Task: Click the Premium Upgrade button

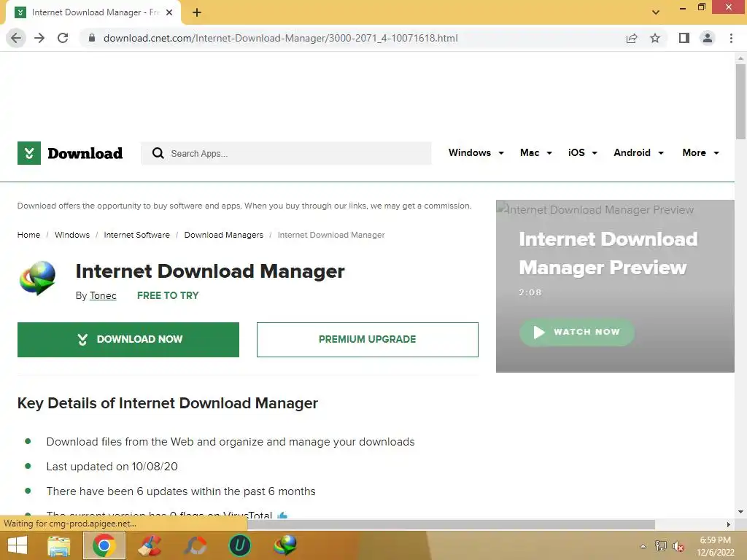Action: (368, 340)
